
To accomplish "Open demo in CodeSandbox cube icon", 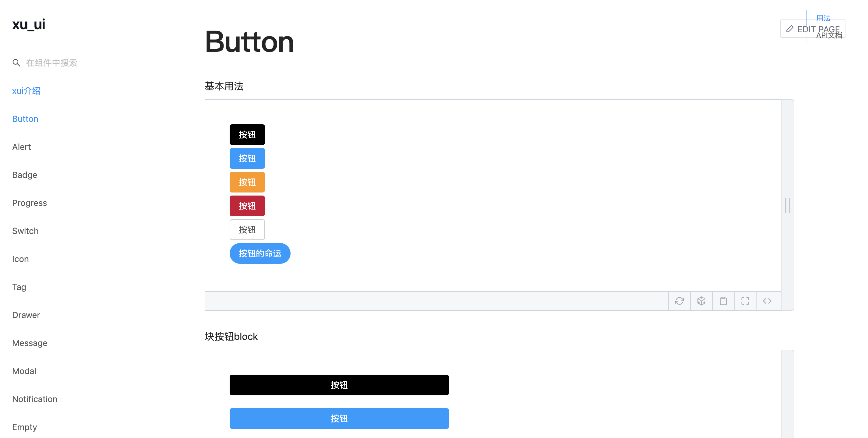I will pyautogui.click(x=701, y=301).
